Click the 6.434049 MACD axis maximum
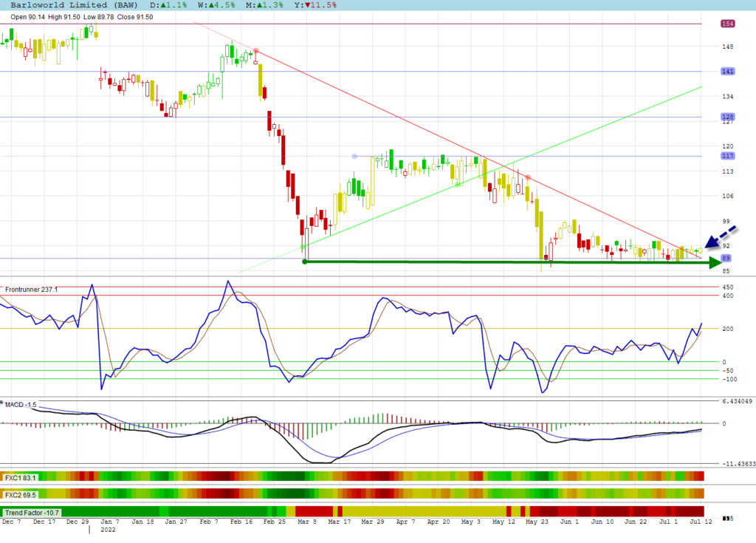 pos(738,402)
